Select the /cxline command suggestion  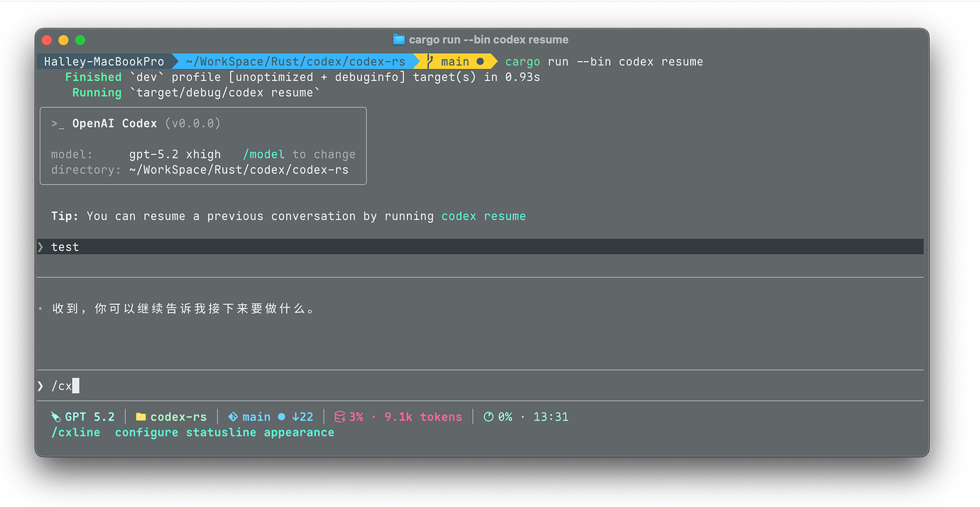pos(76,432)
